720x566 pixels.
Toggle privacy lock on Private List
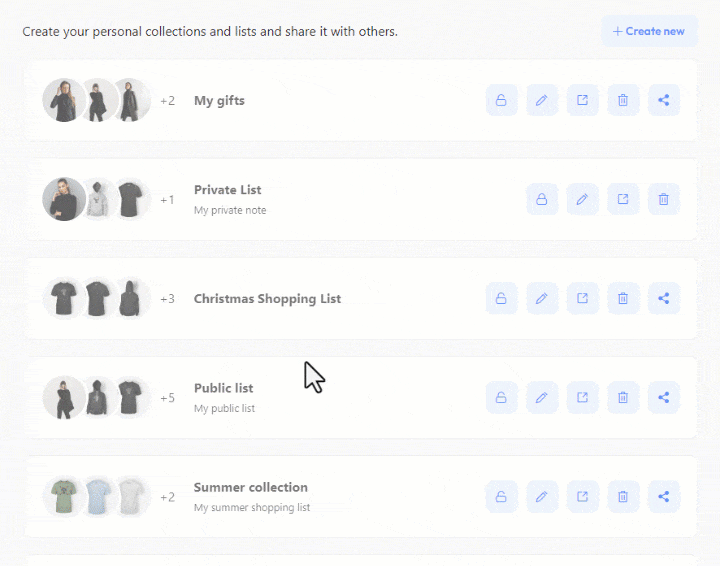(542, 199)
